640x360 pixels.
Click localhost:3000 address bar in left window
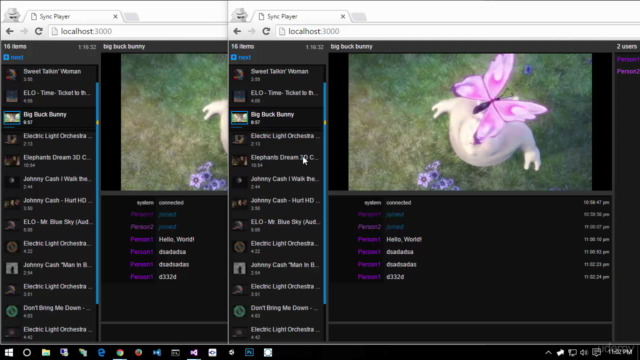pyautogui.click(x=138, y=31)
